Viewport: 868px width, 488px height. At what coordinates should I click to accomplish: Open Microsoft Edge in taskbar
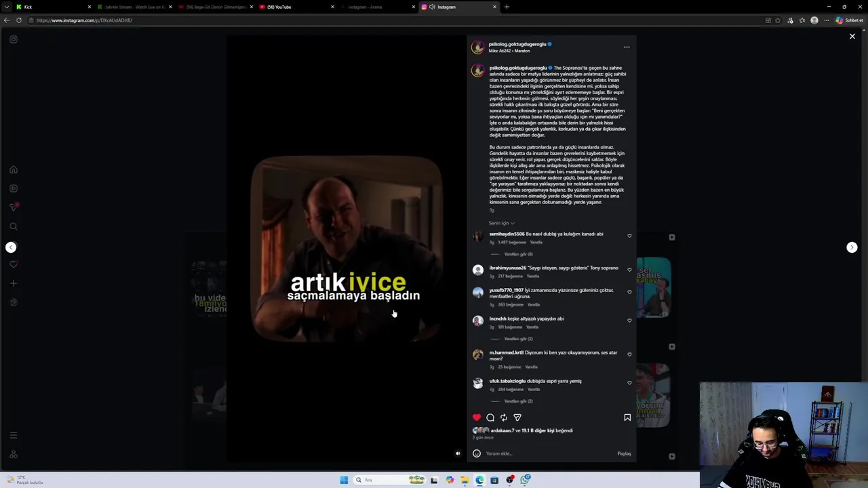pyautogui.click(x=479, y=480)
